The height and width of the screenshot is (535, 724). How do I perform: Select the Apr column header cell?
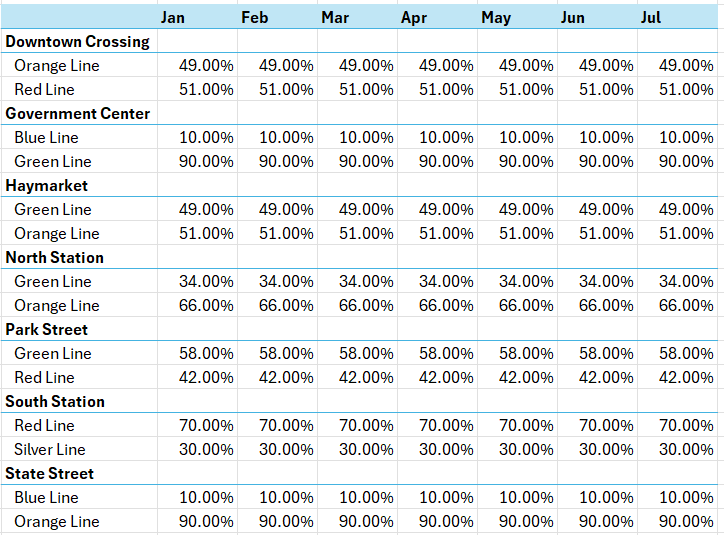coord(414,17)
